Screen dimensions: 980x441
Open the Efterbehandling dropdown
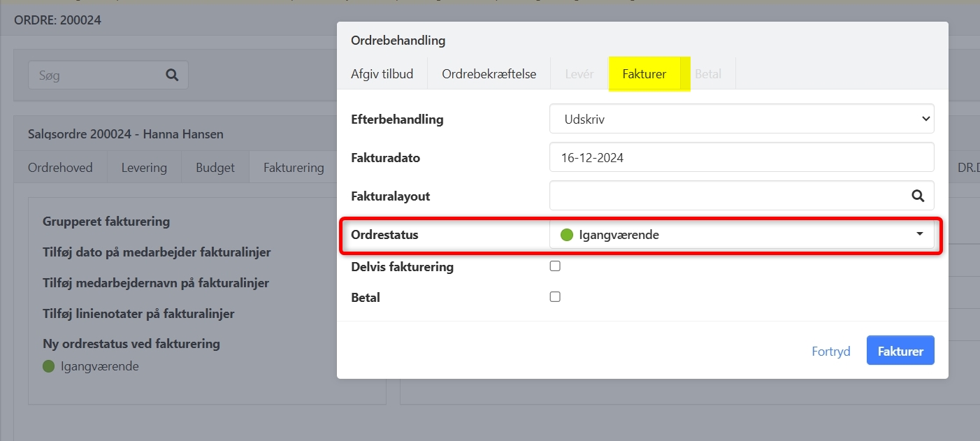pyautogui.click(x=742, y=120)
